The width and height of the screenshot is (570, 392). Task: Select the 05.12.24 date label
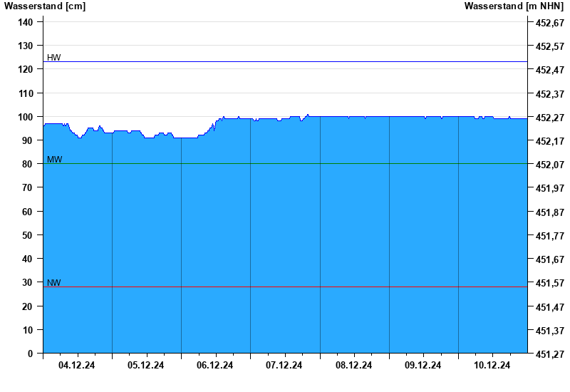click(x=146, y=365)
